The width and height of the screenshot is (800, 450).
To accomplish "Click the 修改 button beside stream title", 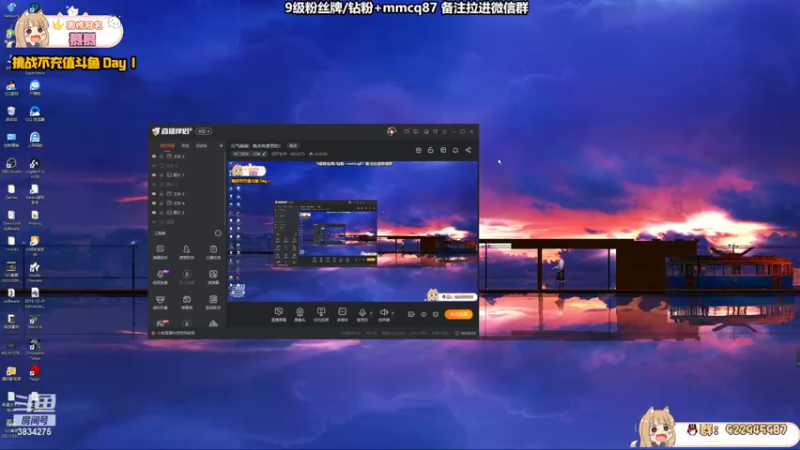I will click(293, 145).
